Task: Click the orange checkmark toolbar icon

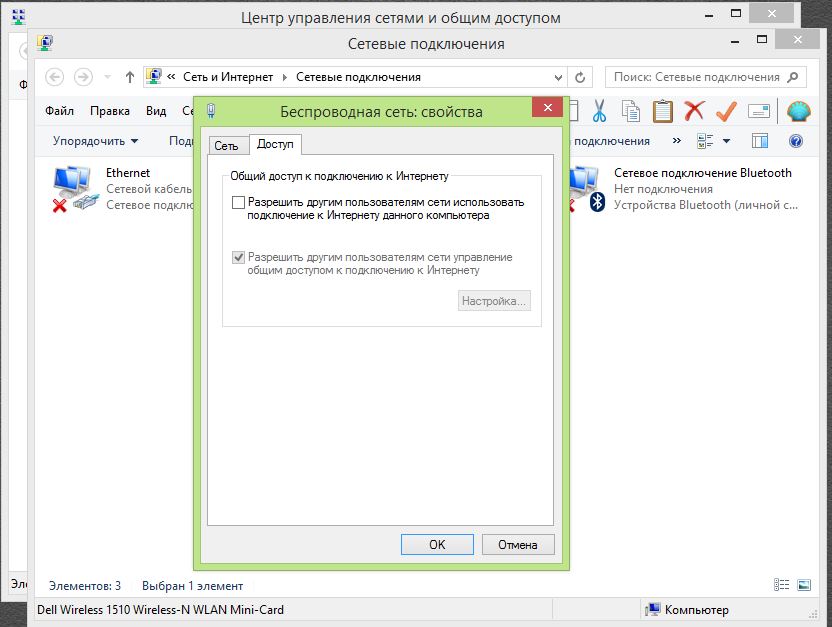Action: [726, 111]
